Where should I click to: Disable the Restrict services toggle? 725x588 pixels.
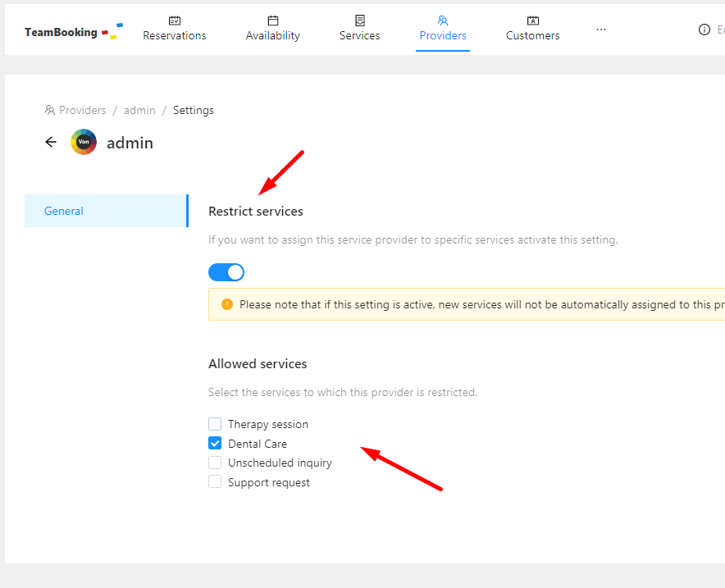click(x=226, y=272)
